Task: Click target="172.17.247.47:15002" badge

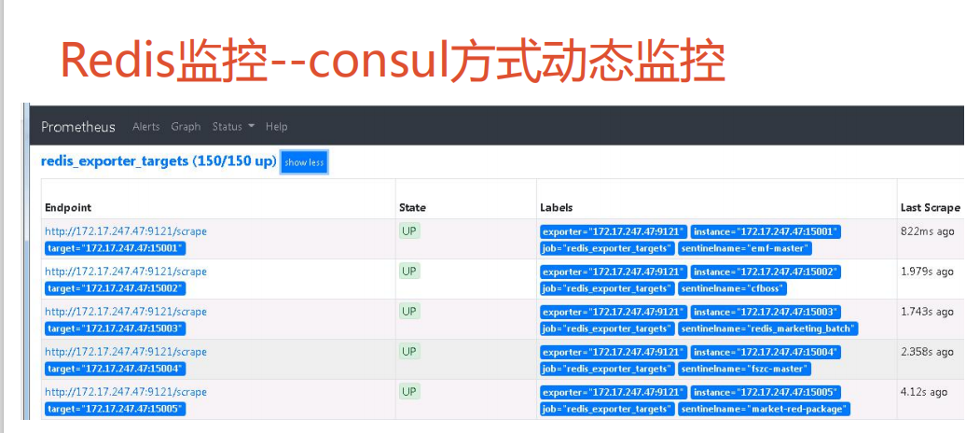Action: tap(116, 288)
